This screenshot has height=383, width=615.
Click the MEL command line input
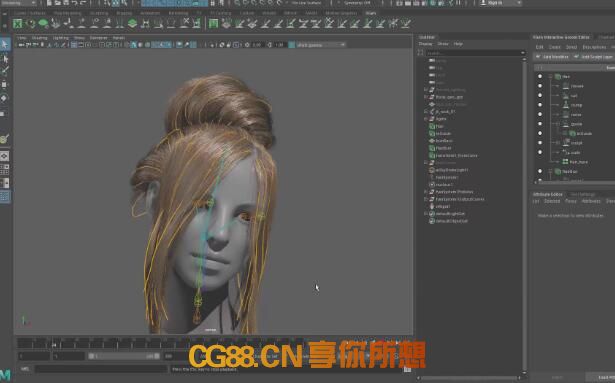coord(101,369)
